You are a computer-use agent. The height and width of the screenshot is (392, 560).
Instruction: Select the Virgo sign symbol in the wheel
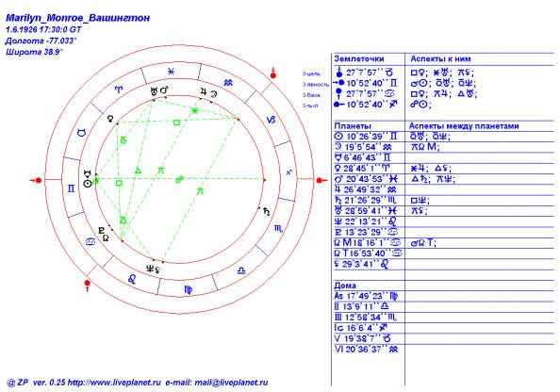189,289
